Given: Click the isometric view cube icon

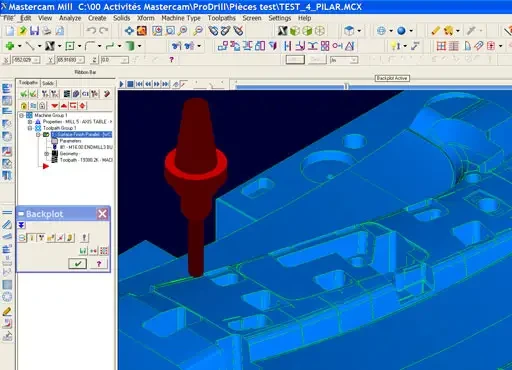Looking at the screenshot, I should 349,31.
